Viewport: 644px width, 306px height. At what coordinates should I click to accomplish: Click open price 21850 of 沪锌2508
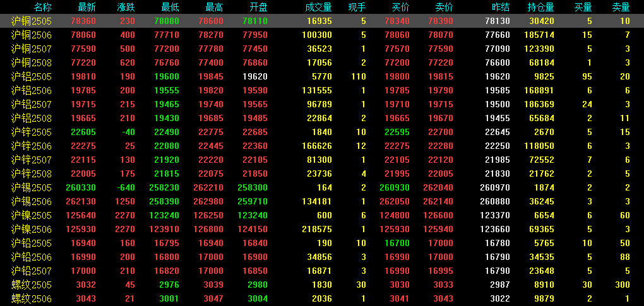tap(255, 174)
